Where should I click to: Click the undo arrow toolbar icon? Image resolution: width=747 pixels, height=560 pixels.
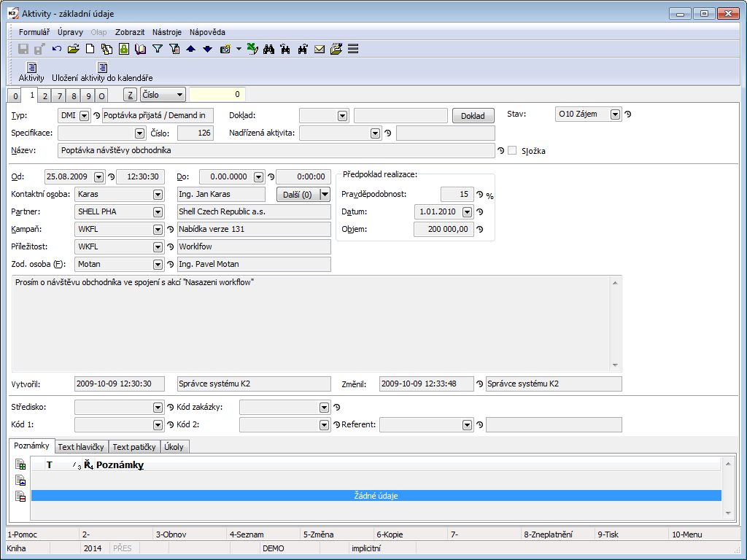click(x=57, y=49)
